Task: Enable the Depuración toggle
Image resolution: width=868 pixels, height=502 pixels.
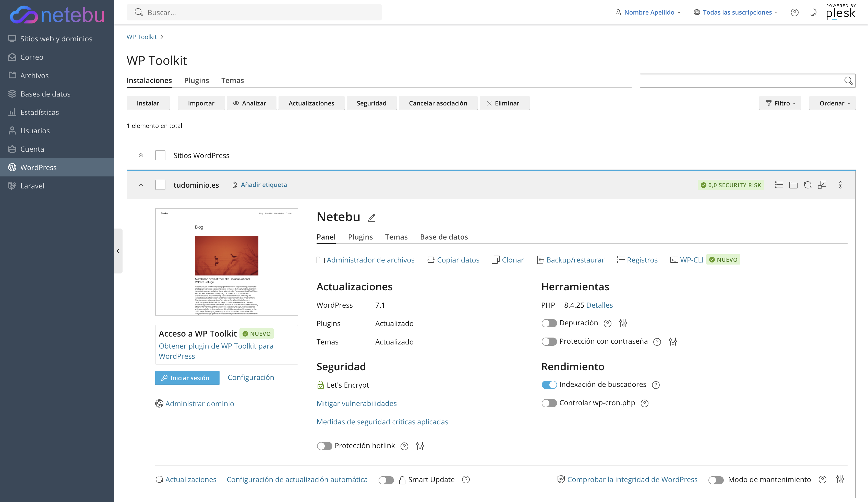Action: (549, 323)
